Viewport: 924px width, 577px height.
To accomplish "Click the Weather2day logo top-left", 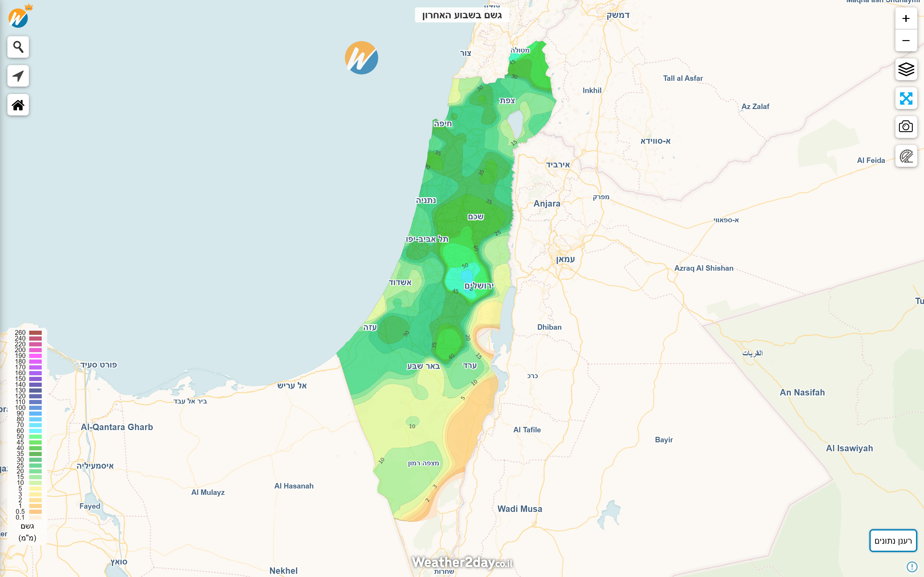I will coord(18,18).
